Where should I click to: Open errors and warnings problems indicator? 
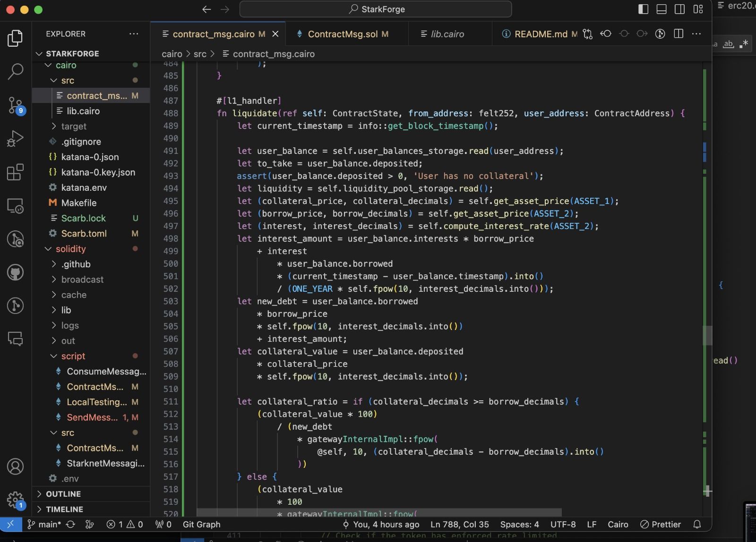pyautogui.click(x=125, y=524)
